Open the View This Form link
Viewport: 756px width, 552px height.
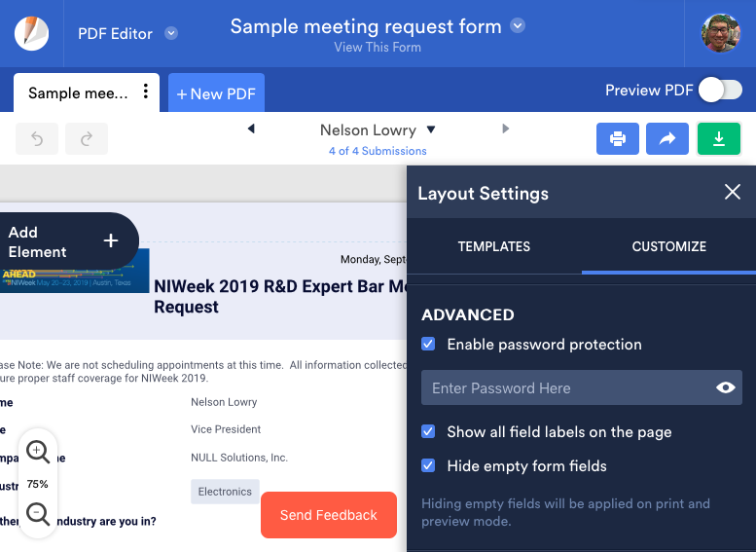[378, 48]
